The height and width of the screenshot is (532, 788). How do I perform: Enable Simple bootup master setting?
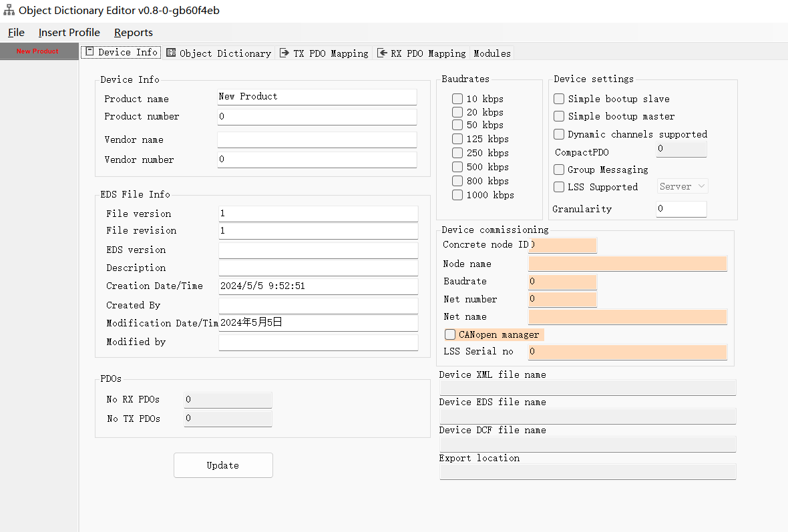tap(559, 116)
